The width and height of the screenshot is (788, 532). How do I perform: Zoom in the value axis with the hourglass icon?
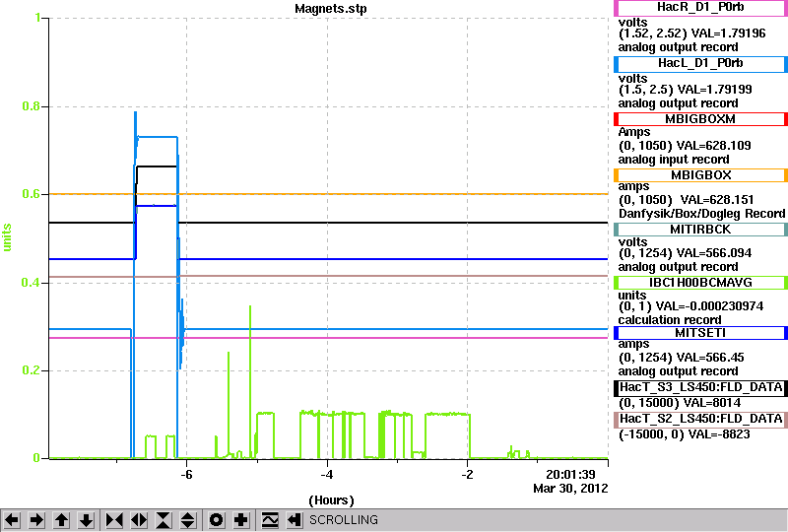(164, 520)
